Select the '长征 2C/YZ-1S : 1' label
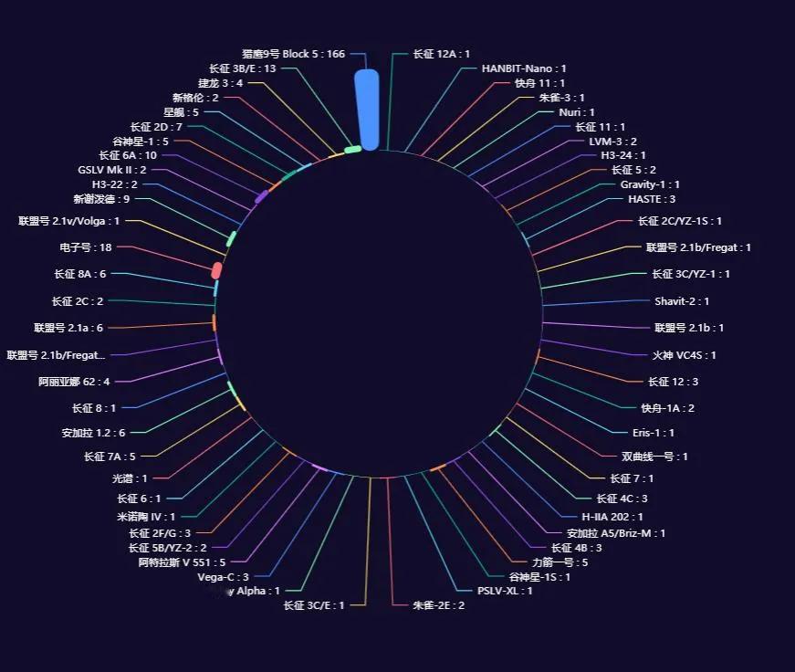The height and width of the screenshot is (672, 795). coord(679,221)
